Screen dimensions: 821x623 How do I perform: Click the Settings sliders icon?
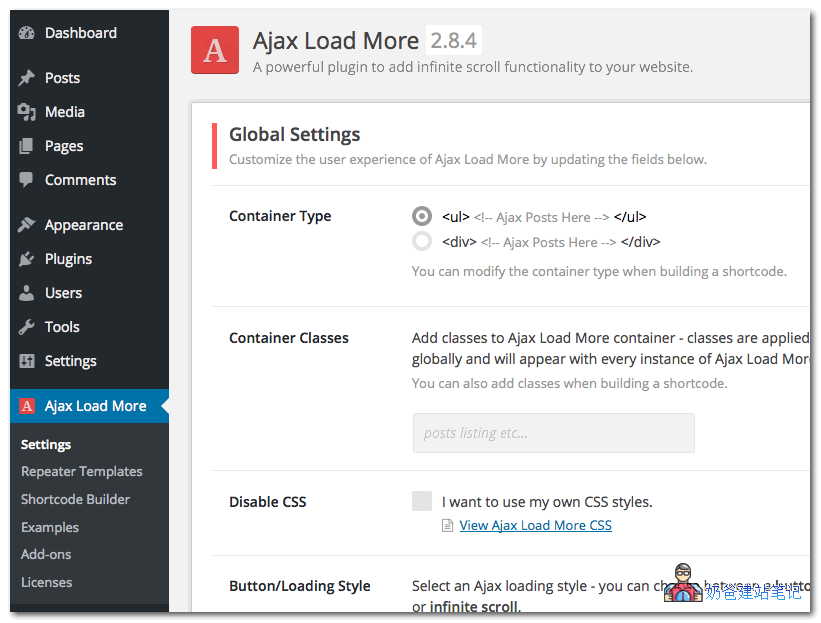tap(27, 360)
